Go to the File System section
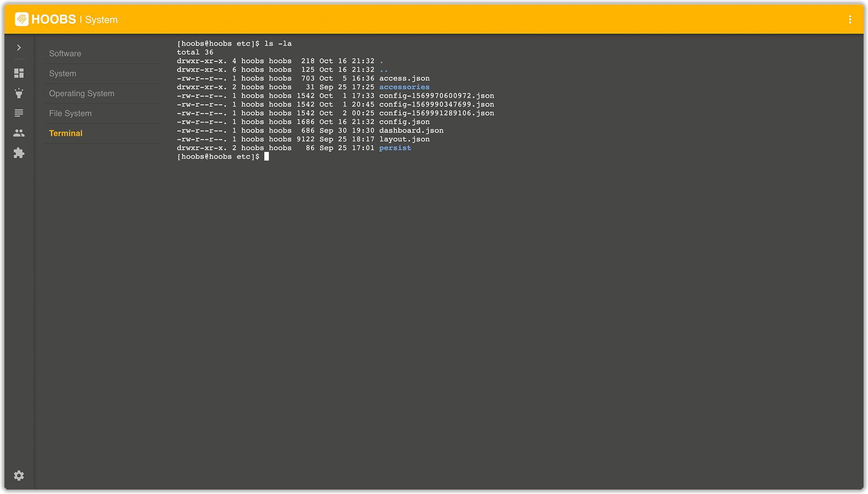 [x=70, y=113]
